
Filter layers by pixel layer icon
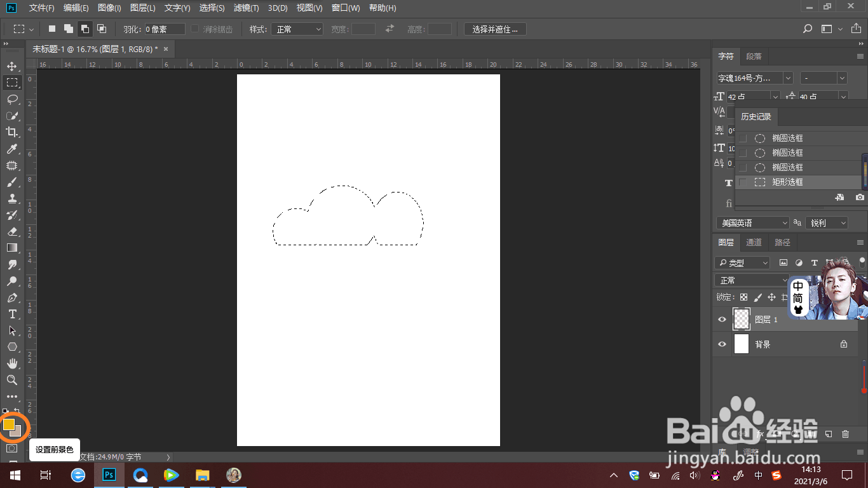tap(783, 262)
